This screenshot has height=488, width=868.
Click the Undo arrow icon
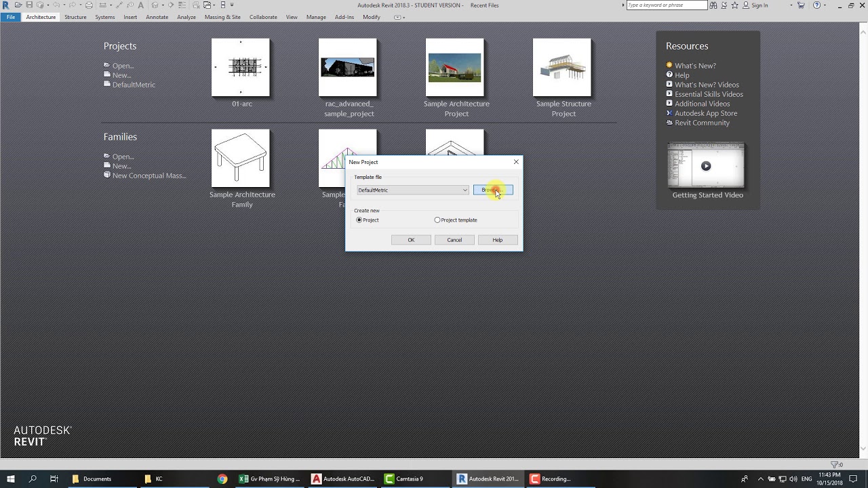(56, 5)
